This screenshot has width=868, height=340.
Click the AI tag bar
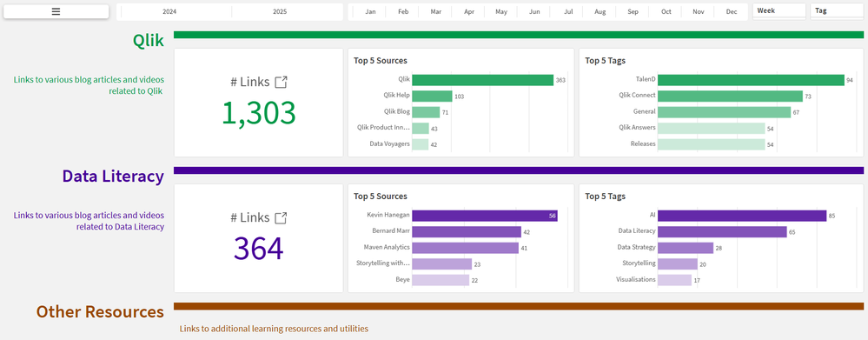click(x=742, y=216)
